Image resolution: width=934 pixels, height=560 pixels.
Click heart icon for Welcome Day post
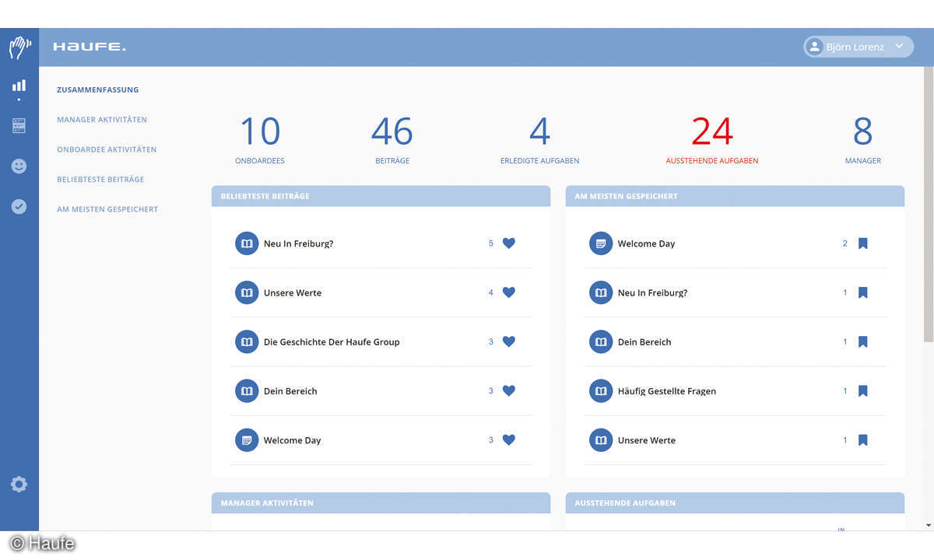509,439
